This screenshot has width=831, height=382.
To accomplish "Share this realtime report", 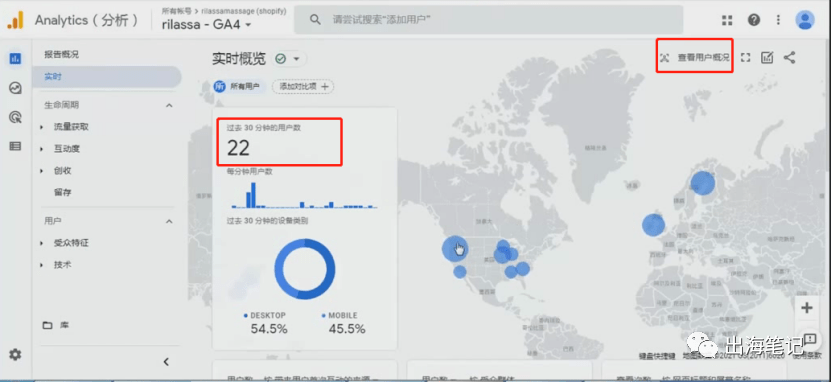I will [790, 57].
